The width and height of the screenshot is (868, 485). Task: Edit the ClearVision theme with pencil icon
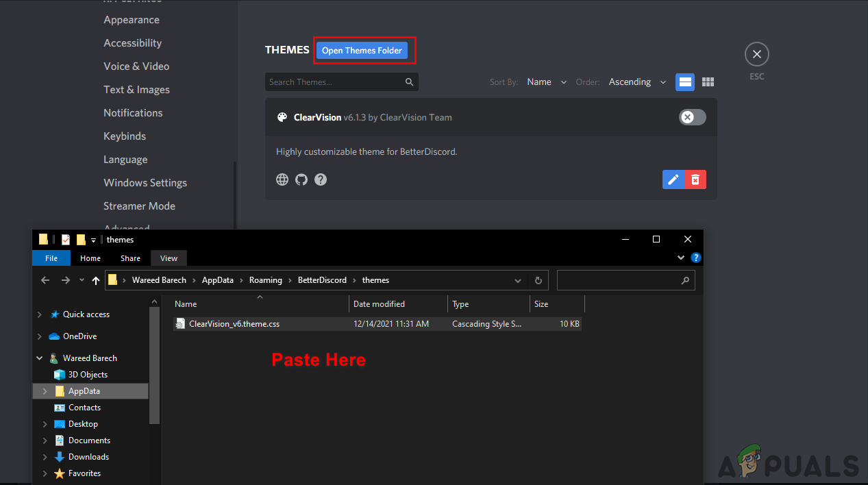point(673,179)
